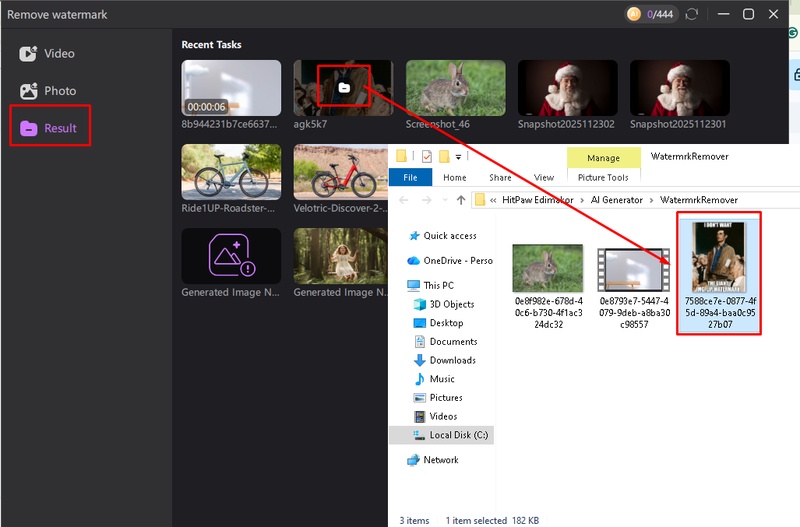Click the 0/444 credits counter
Image resolution: width=800 pixels, height=527 pixels.
click(660, 14)
